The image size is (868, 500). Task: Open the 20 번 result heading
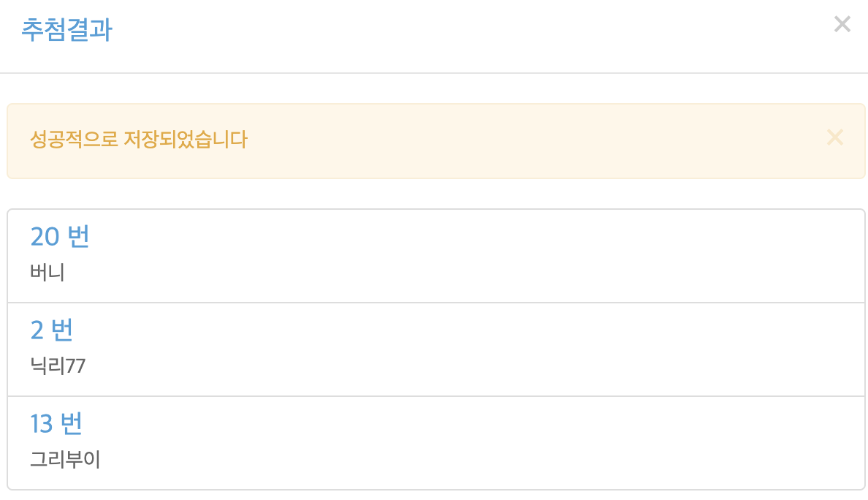pos(60,236)
